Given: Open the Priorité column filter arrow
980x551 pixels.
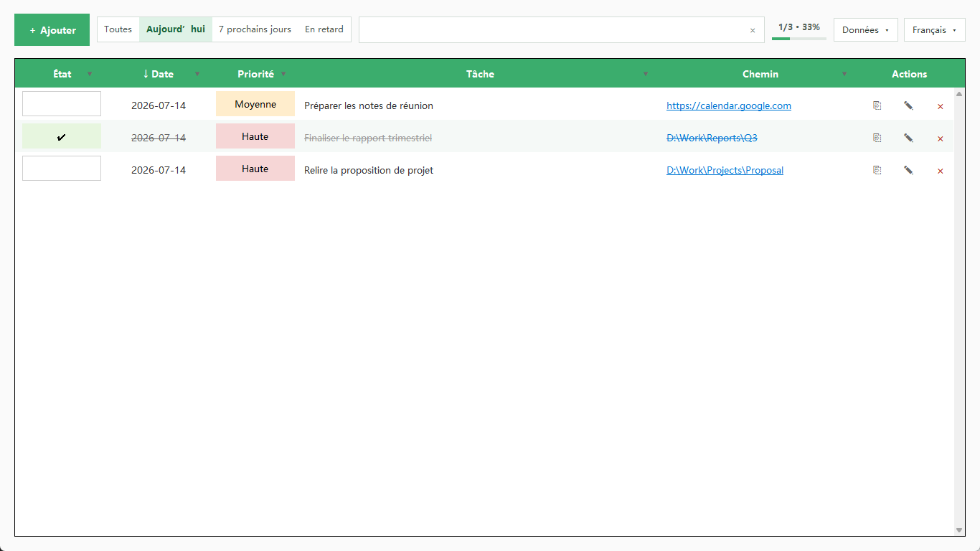Looking at the screenshot, I should [x=283, y=74].
